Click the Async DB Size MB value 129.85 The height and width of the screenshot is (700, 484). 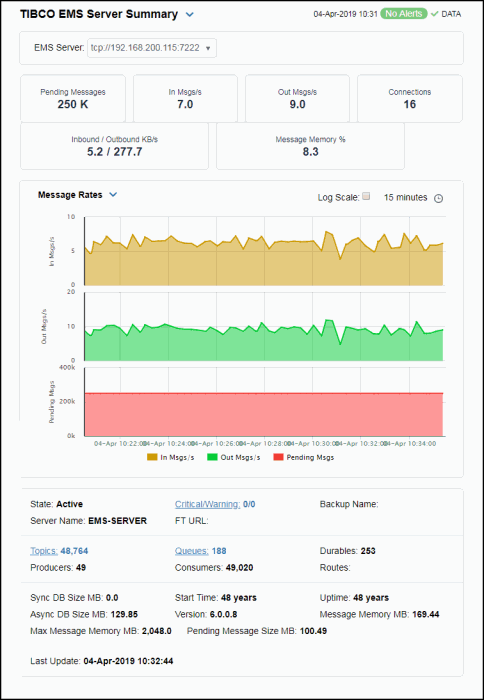(x=124, y=615)
